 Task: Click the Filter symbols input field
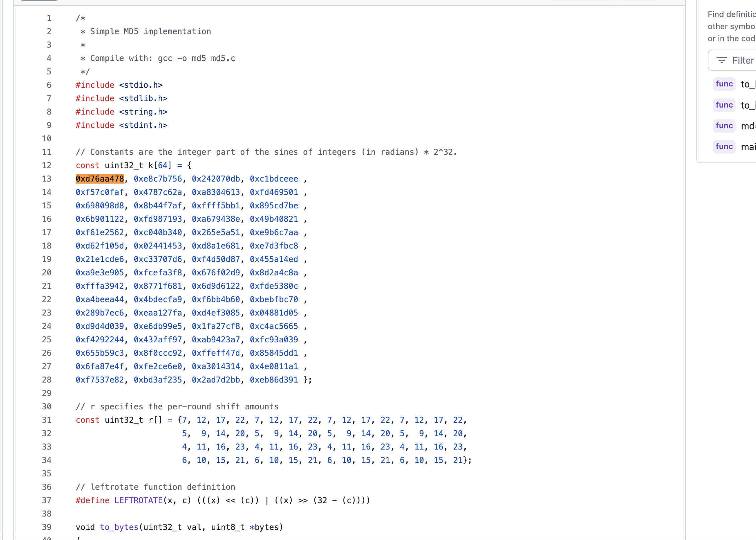pos(732,60)
